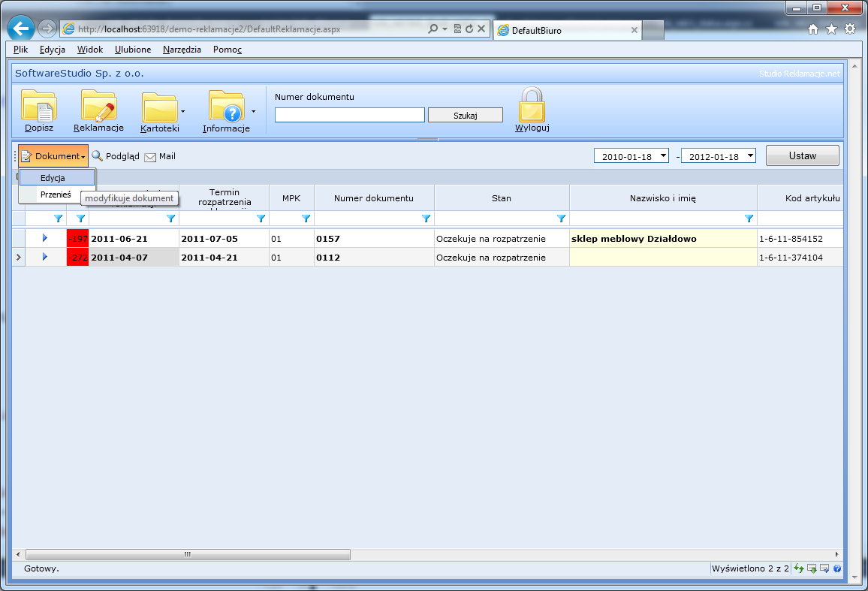868x591 pixels.
Task: Open the Kartoteki folder icon
Action: [x=159, y=107]
